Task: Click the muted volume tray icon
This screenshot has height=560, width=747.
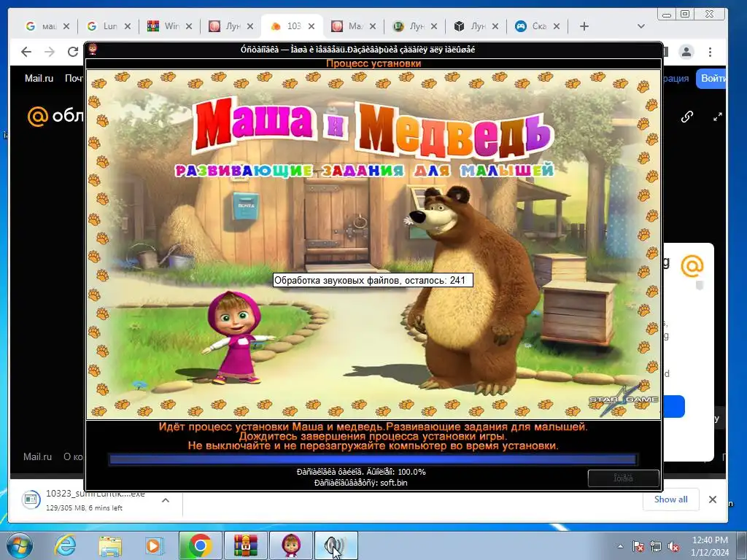Action: 673,547
